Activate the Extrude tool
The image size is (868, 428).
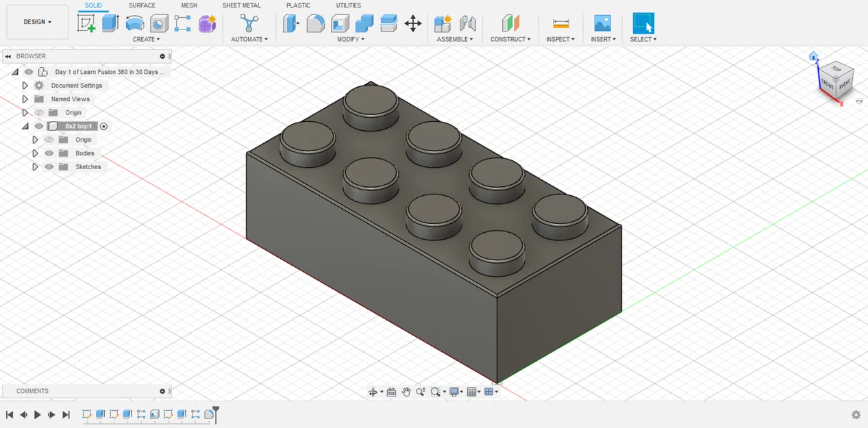(x=110, y=23)
